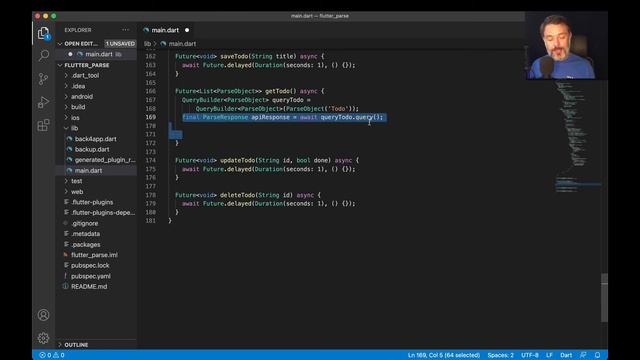Click Dart file icon of backup.dart
The image size is (640, 360).
tap(69, 149)
